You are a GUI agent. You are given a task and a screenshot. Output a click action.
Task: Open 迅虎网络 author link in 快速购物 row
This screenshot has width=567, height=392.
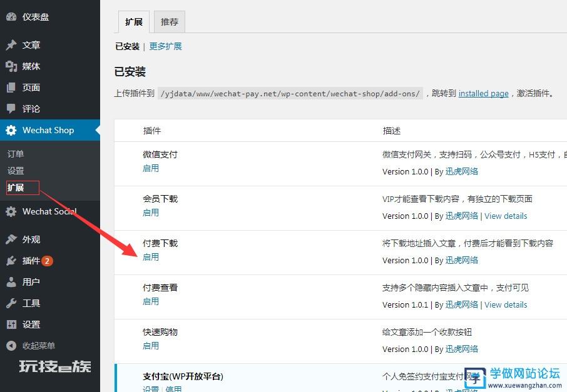tap(462, 349)
